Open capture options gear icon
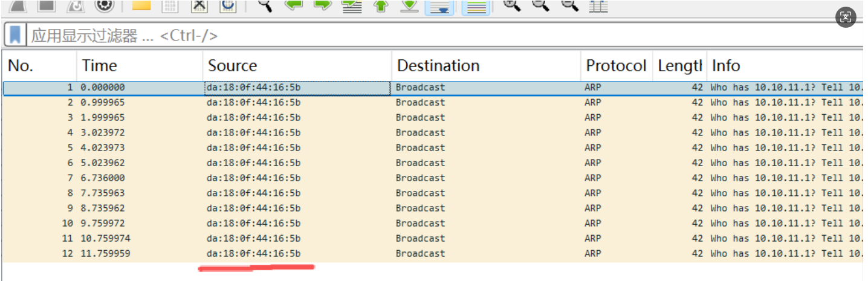 pyautogui.click(x=105, y=5)
